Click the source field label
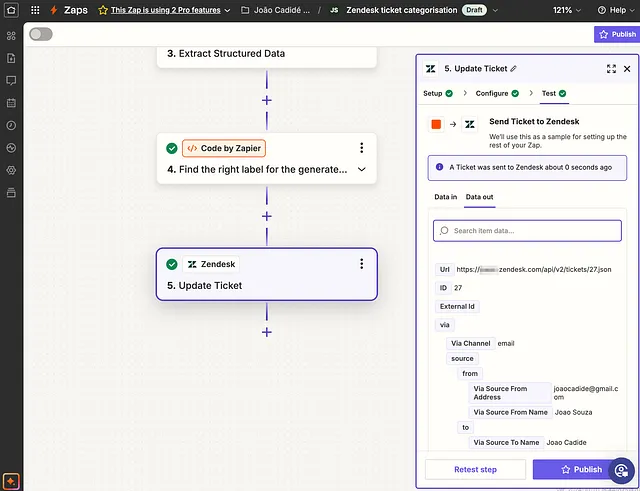 (462, 358)
